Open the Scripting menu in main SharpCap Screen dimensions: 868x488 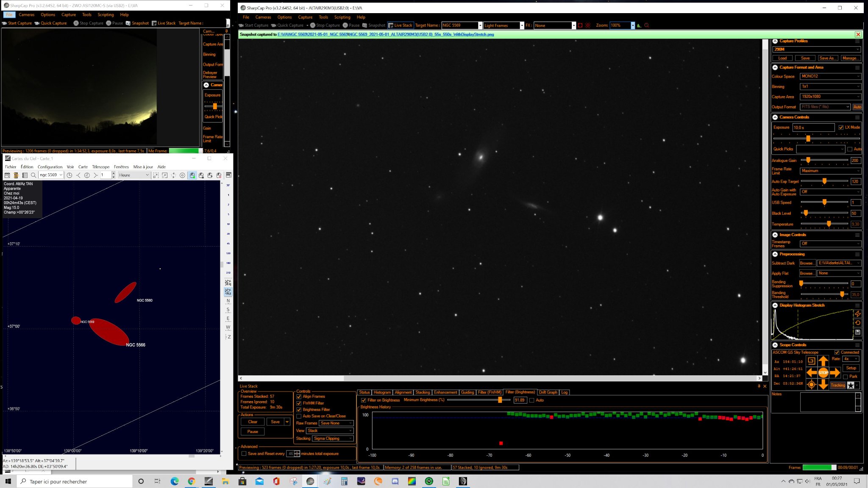tap(342, 17)
